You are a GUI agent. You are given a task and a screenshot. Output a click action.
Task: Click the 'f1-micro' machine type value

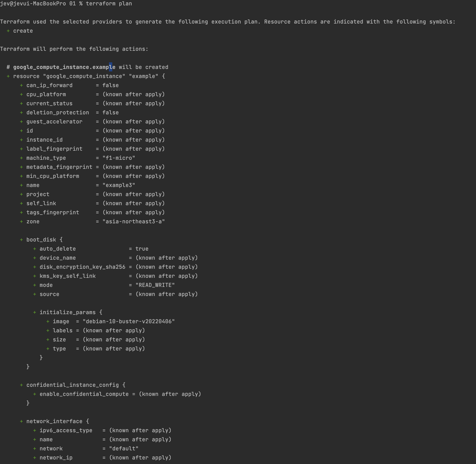pos(119,158)
